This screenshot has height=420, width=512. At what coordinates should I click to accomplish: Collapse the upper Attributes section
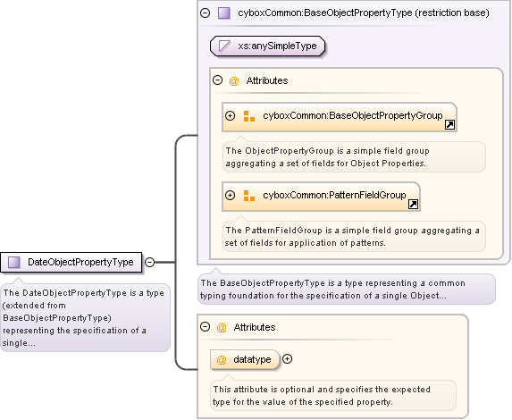tap(217, 80)
